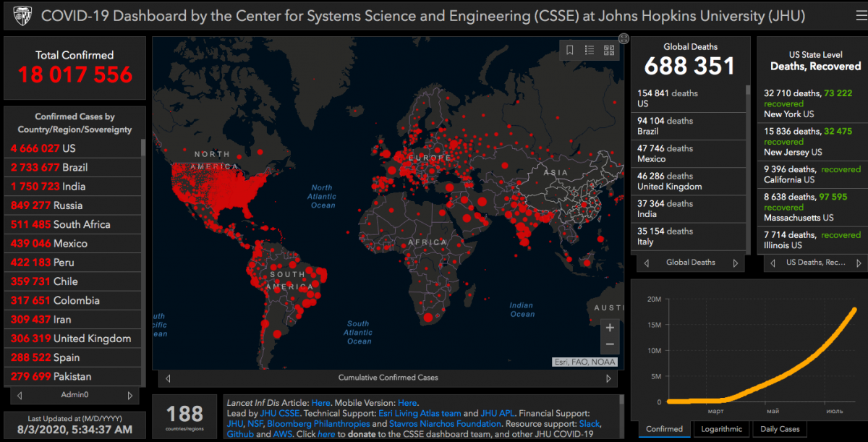Follow the AWS link
868x442 pixels.
click(x=284, y=434)
